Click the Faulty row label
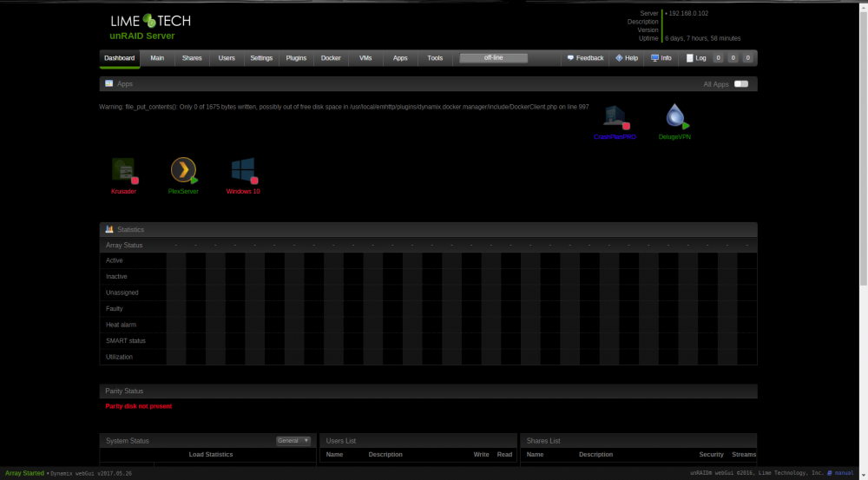The image size is (868, 480). pyautogui.click(x=115, y=309)
